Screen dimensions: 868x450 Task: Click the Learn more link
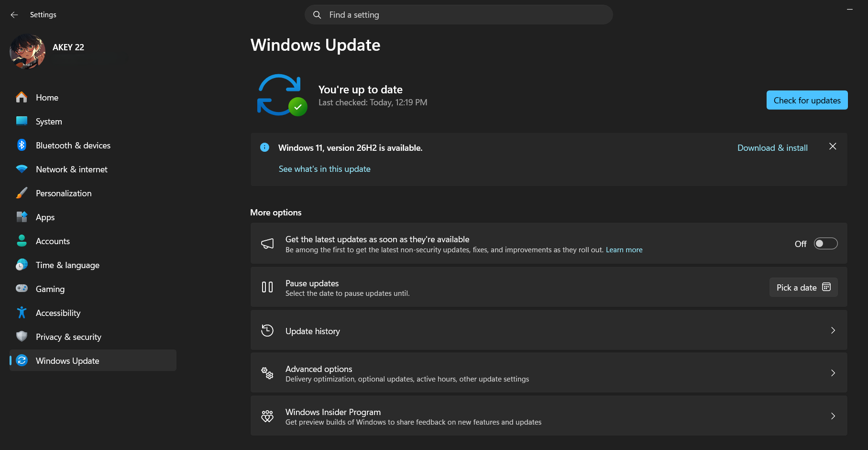(624, 250)
